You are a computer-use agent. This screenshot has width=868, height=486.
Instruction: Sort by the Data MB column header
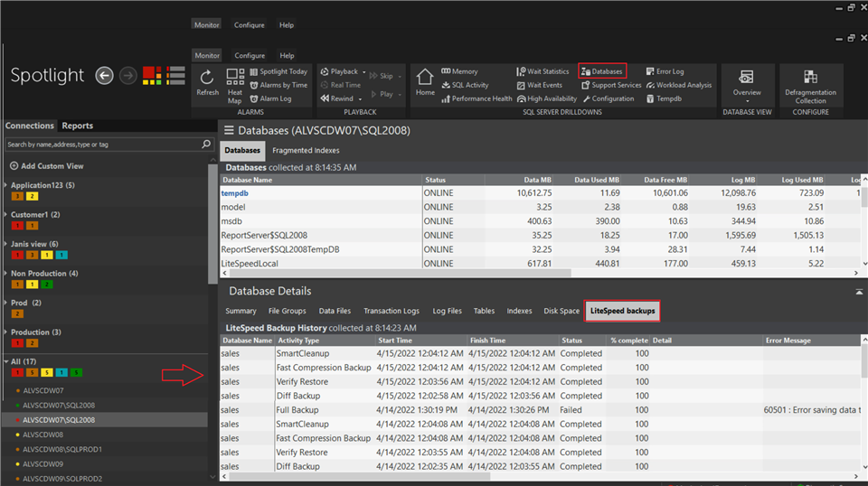(519, 180)
